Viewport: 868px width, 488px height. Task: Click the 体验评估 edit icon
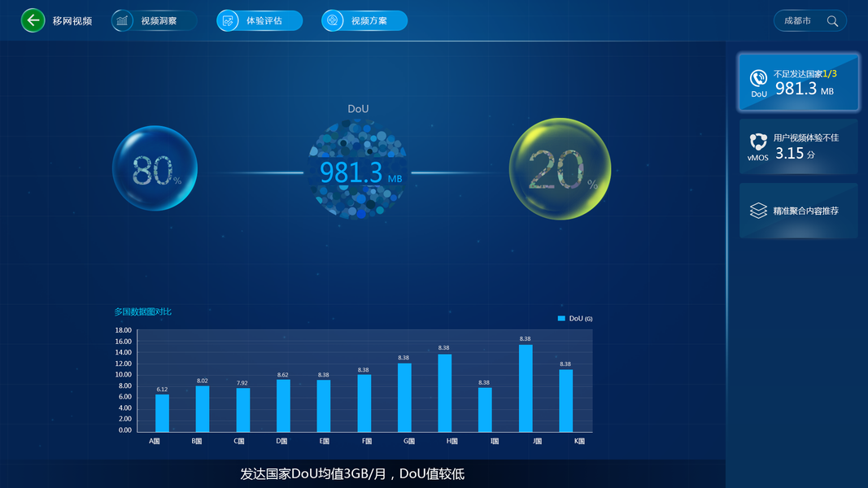point(227,20)
